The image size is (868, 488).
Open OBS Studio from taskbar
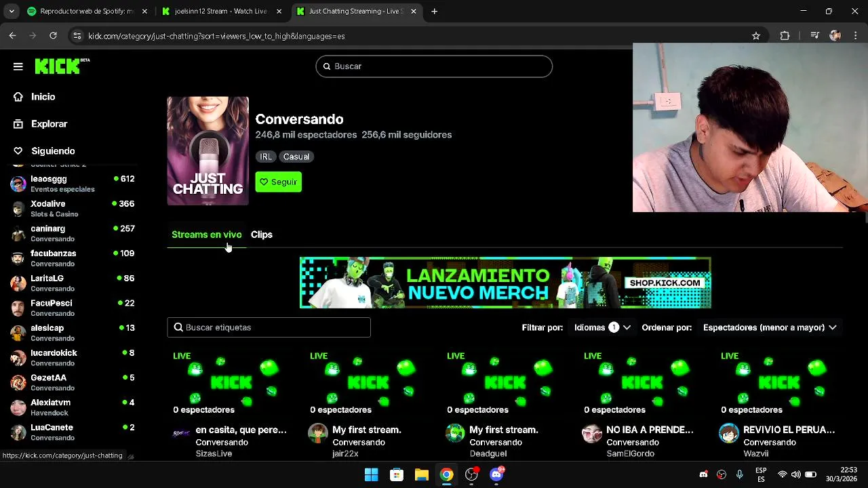pyautogui.click(x=472, y=474)
